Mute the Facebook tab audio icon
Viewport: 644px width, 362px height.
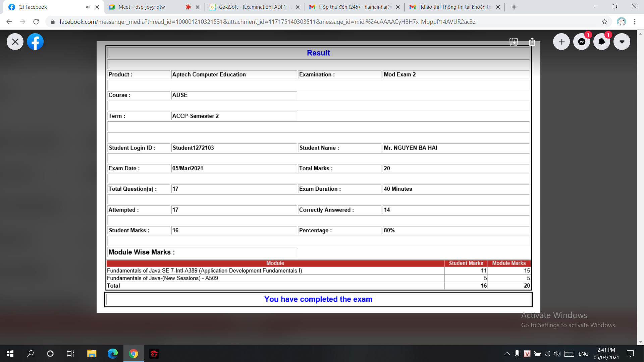pyautogui.click(x=88, y=7)
